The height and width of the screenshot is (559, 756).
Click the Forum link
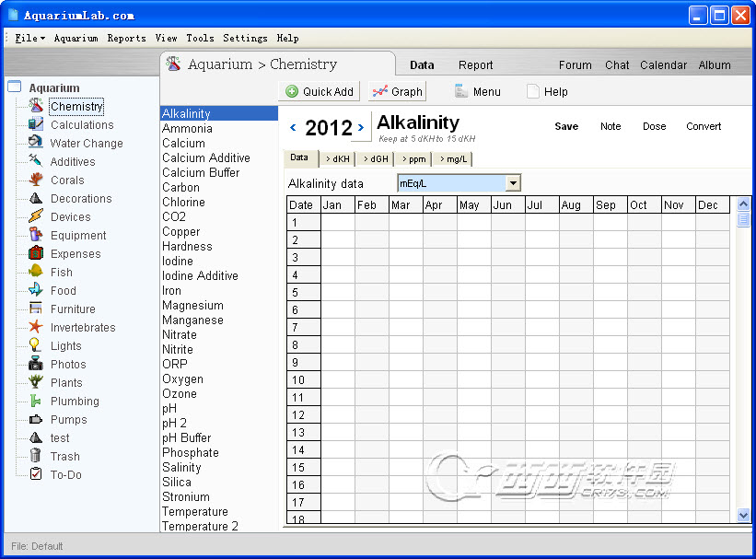tap(575, 65)
